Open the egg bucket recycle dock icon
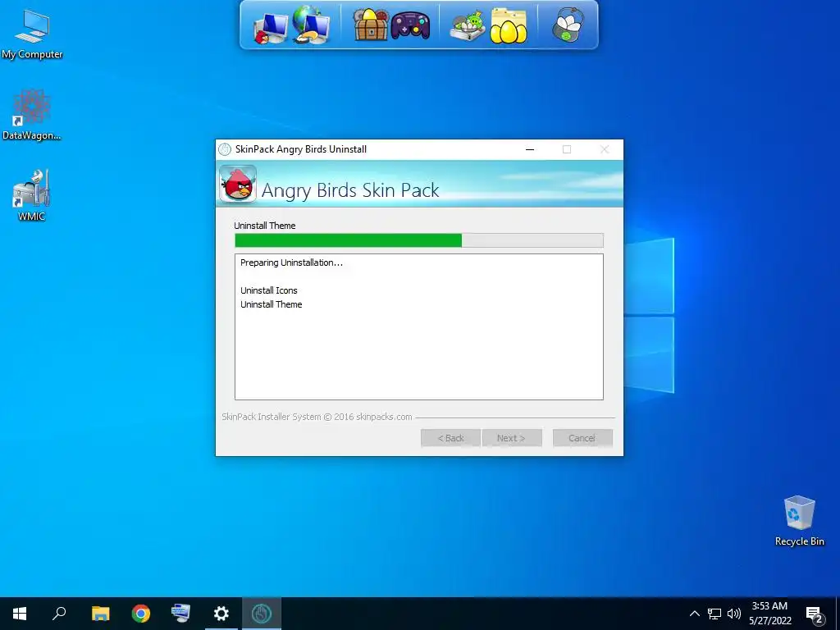This screenshot has width=840, height=630. 568,25
